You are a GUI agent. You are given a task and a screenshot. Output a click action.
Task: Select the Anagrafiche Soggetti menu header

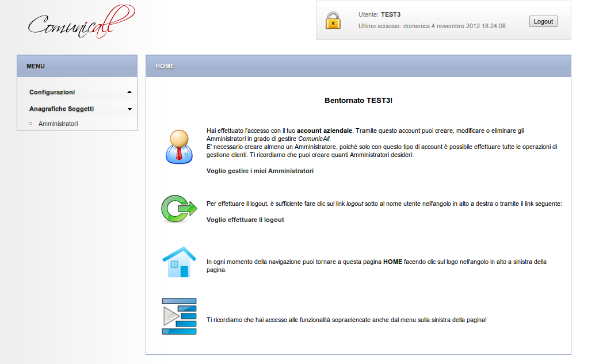[62, 109]
